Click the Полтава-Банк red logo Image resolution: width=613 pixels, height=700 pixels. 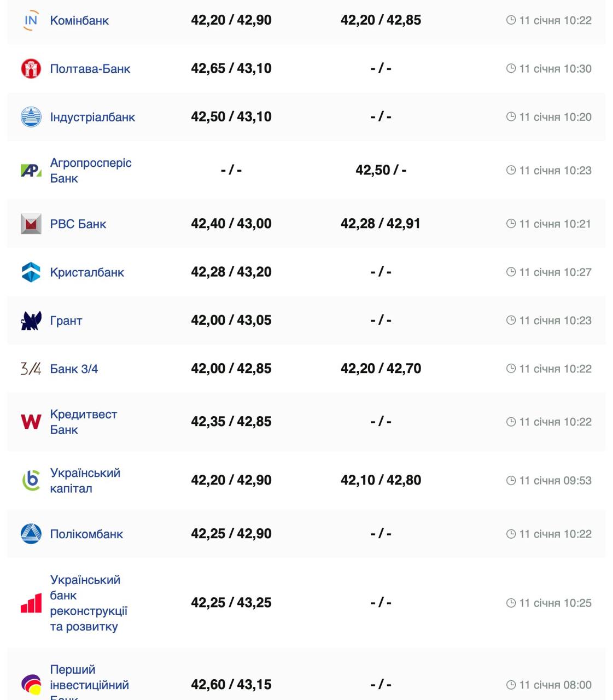tap(31, 69)
